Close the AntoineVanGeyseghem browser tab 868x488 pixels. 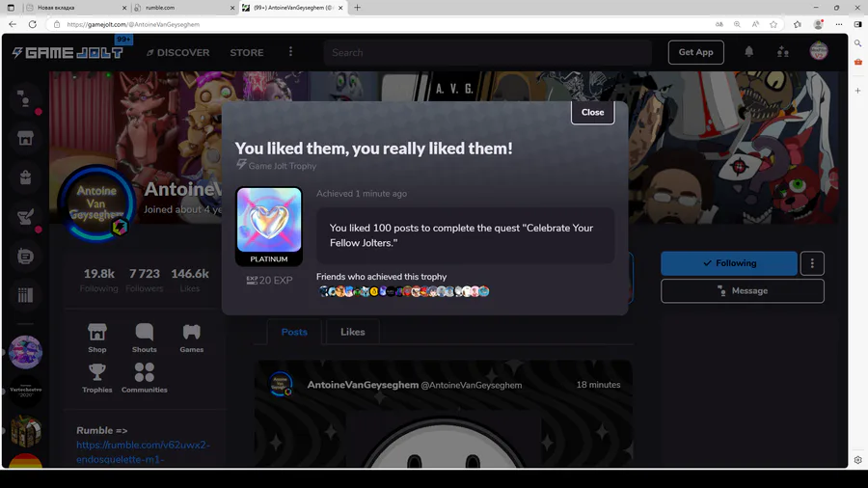click(x=340, y=8)
